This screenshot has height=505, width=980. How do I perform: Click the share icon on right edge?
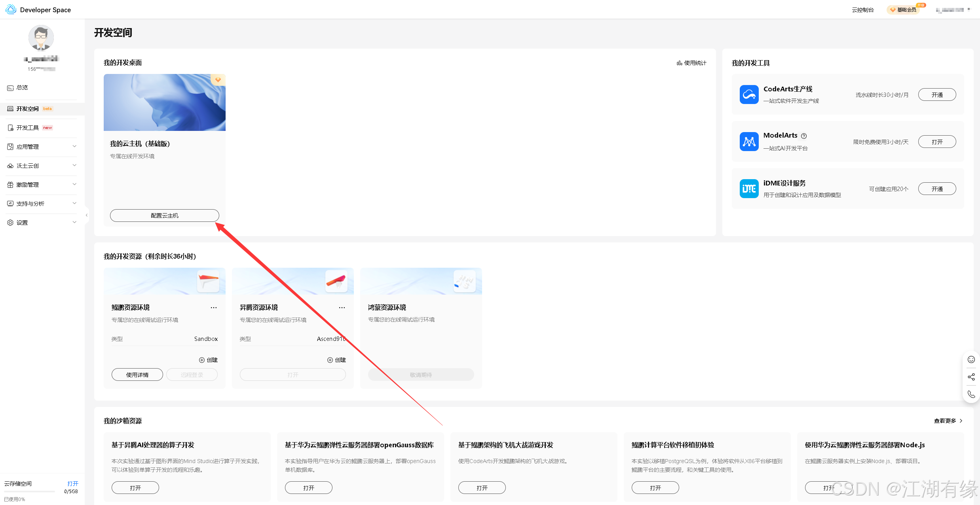click(971, 377)
